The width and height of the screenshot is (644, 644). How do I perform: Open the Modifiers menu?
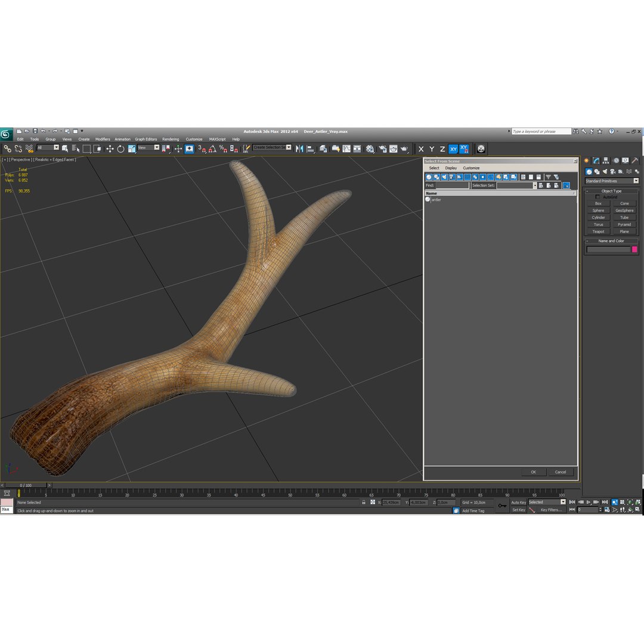[x=103, y=139]
